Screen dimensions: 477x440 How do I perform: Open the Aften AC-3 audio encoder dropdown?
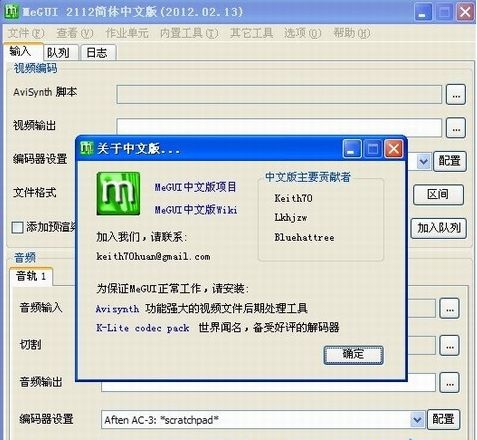click(417, 420)
